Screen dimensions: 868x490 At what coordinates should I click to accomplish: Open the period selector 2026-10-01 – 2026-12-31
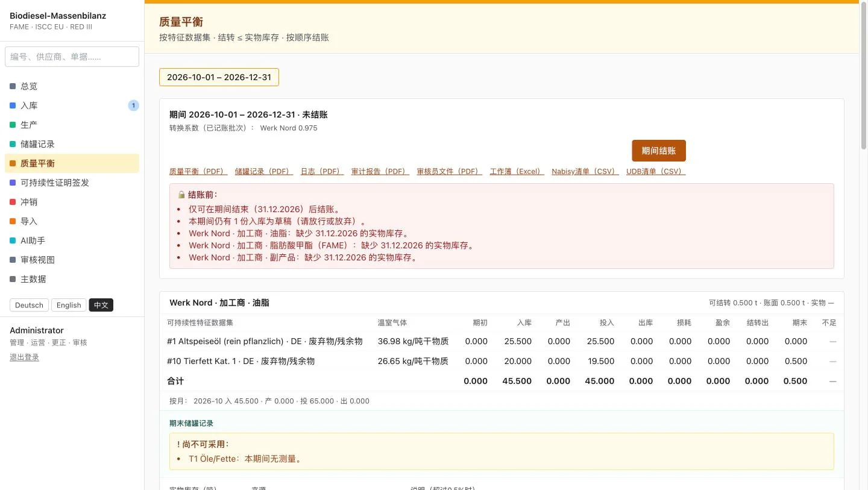[x=219, y=77]
